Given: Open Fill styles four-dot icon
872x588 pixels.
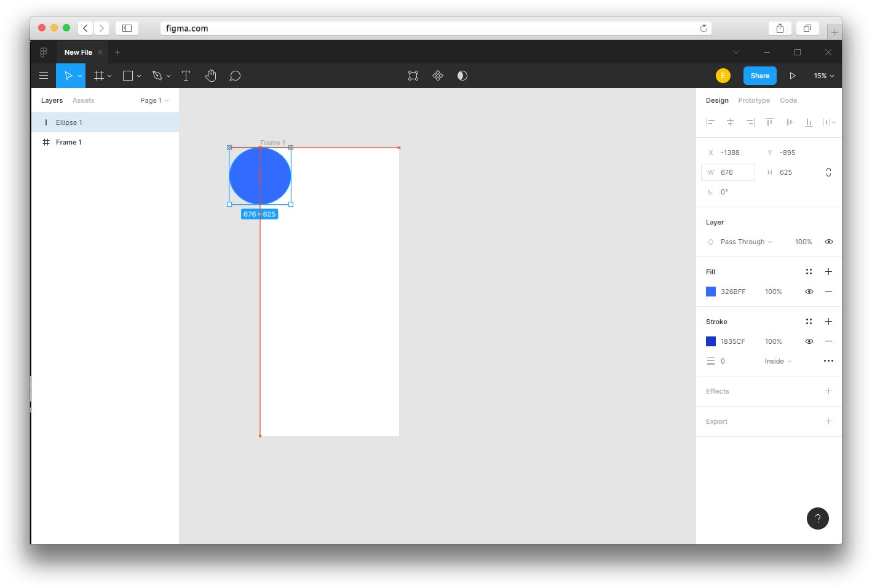Looking at the screenshot, I should pos(809,272).
